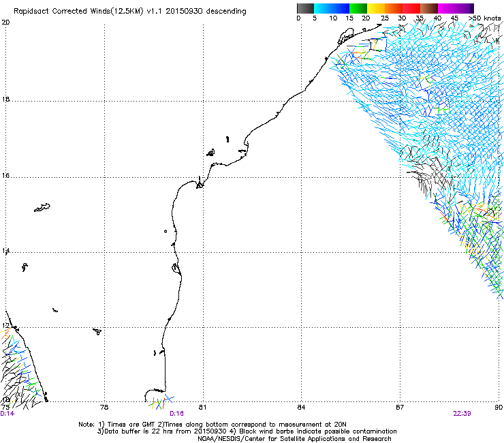
Task: Click the NOAA/NESDIS credit line
Action: click(294, 439)
